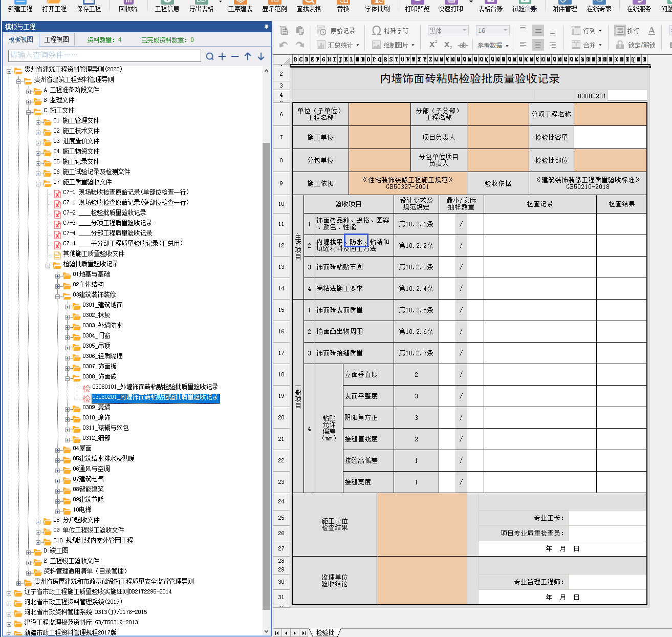This screenshot has width=672, height=637.
Task: Click the underlined A font style icon
Action: pyautogui.click(x=652, y=31)
